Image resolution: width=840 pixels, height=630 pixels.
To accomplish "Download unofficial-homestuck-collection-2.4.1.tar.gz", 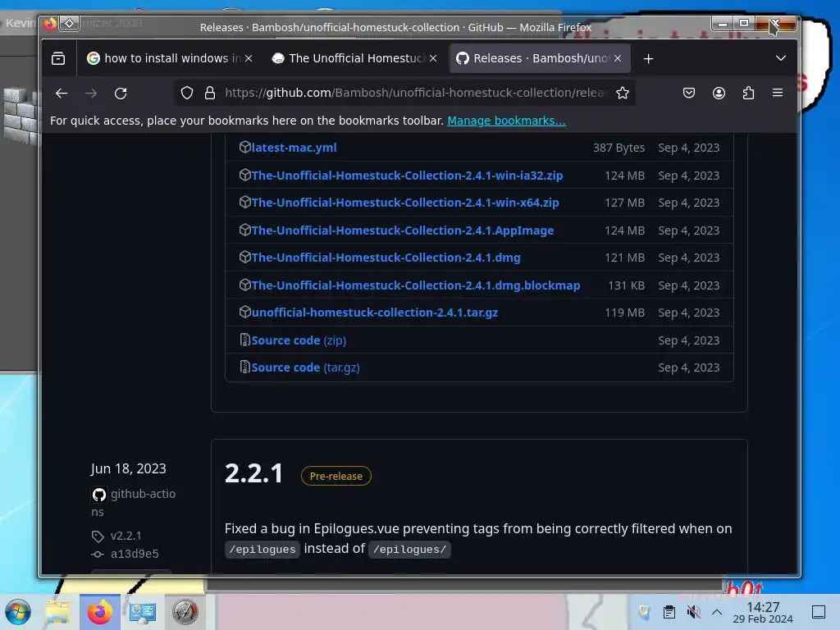I will click(374, 313).
